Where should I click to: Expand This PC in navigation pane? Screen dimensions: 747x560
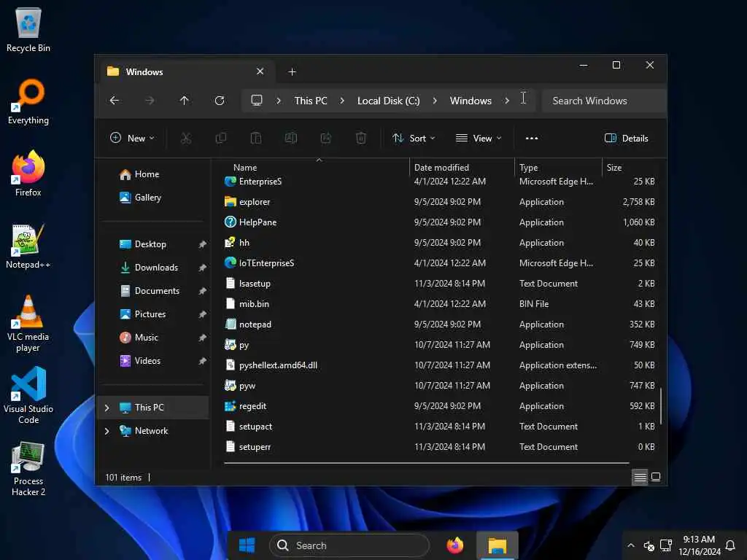coord(107,408)
